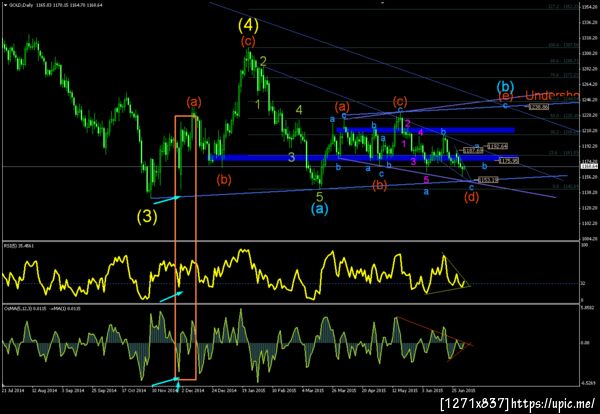
Task: Select the upper blue horizontal resistance band
Action: pyautogui.click(x=425, y=130)
